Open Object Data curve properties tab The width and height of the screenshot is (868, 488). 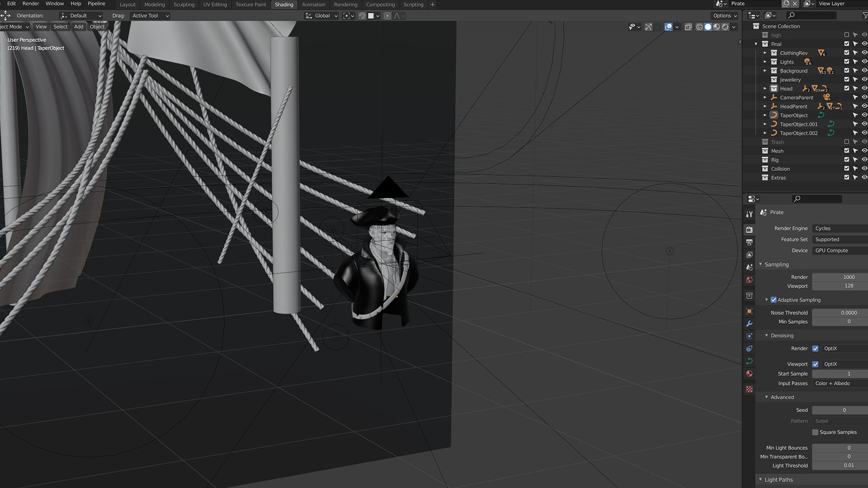click(749, 361)
